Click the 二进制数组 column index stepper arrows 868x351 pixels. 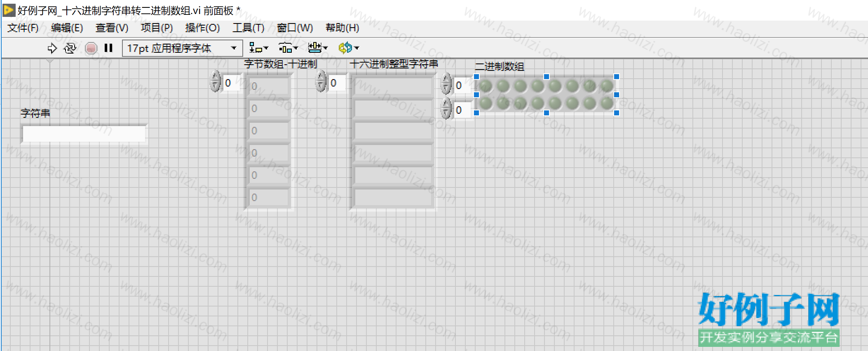(446, 108)
